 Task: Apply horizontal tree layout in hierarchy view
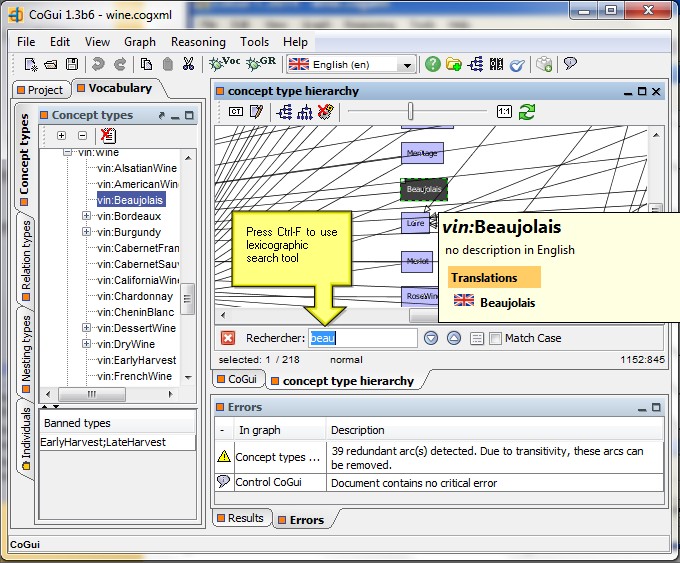(x=284, y=112)
